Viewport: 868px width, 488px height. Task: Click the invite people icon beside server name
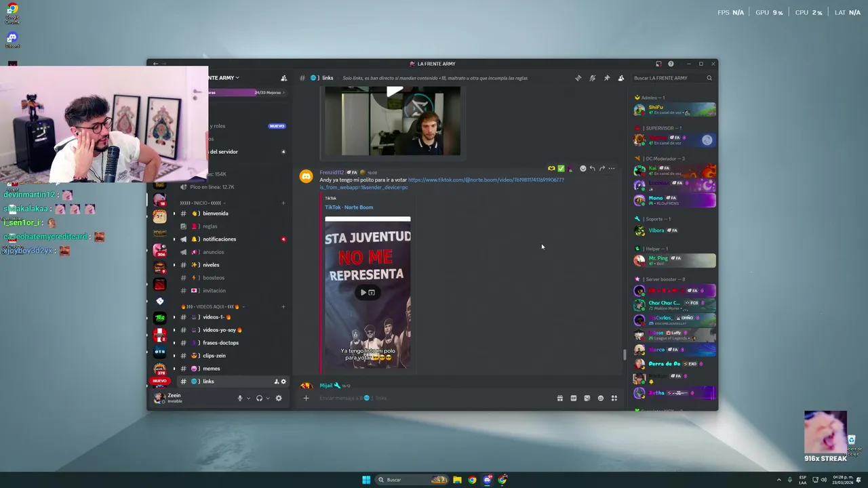(x=283, y=78)
